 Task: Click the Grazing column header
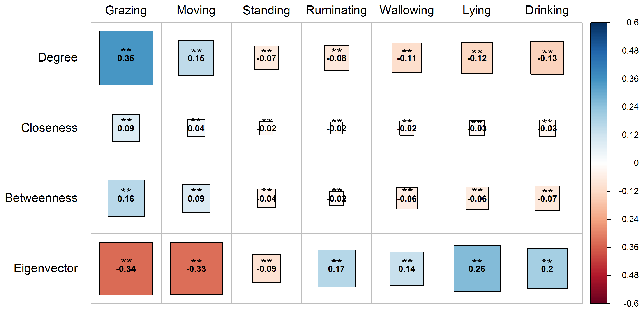click(126, 11)
